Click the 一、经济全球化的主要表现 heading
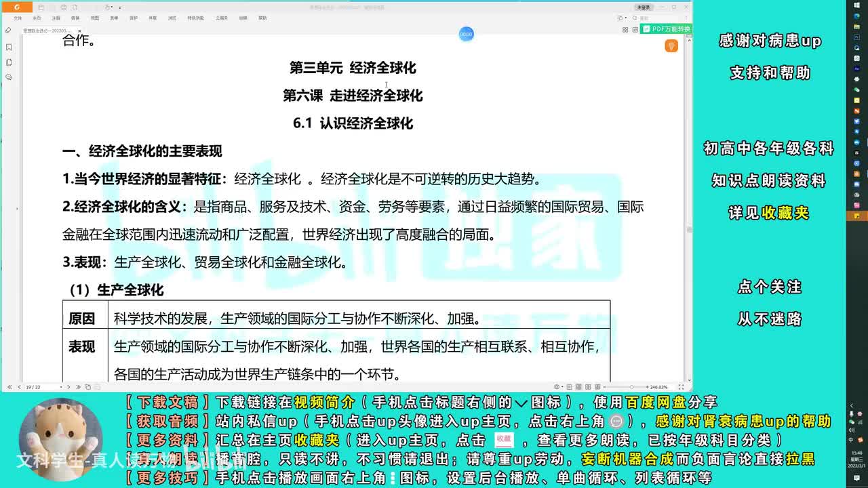Viewport: 868px width, 488px height. (142, 151)
